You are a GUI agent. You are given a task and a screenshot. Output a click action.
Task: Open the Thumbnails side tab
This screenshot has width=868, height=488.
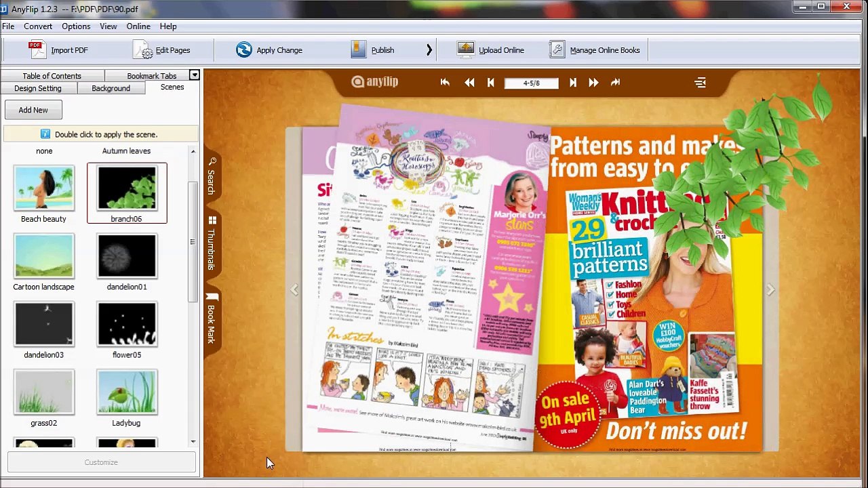(x=212, y=243)
